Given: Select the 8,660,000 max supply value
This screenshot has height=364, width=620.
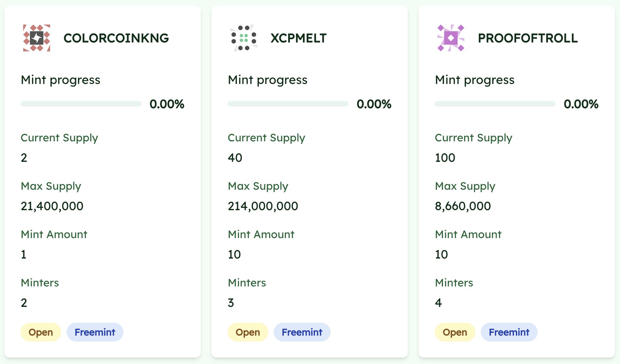Looking at the screenshot, I should click(x=463, y=206).
